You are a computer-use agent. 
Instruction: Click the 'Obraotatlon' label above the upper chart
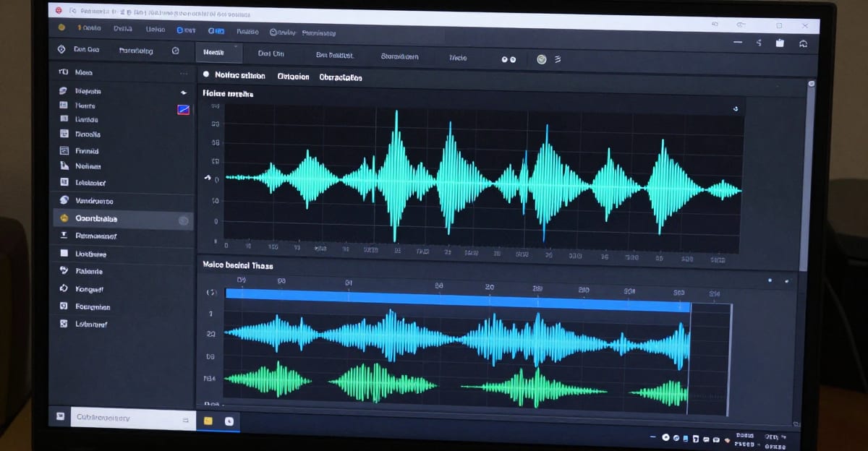341,77
